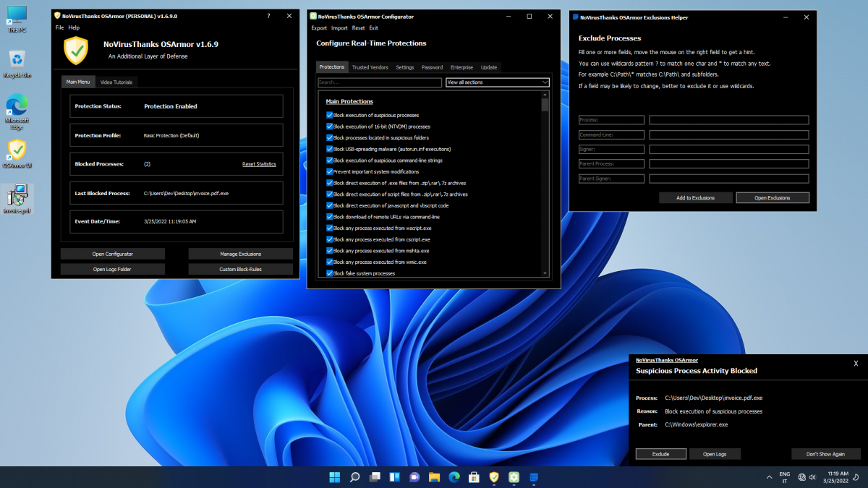Image resolution: width=868 pixels, height=488 pixels.
Task: Switch to the Trusted Vendors tab
Action: click(x=370, y=67)
